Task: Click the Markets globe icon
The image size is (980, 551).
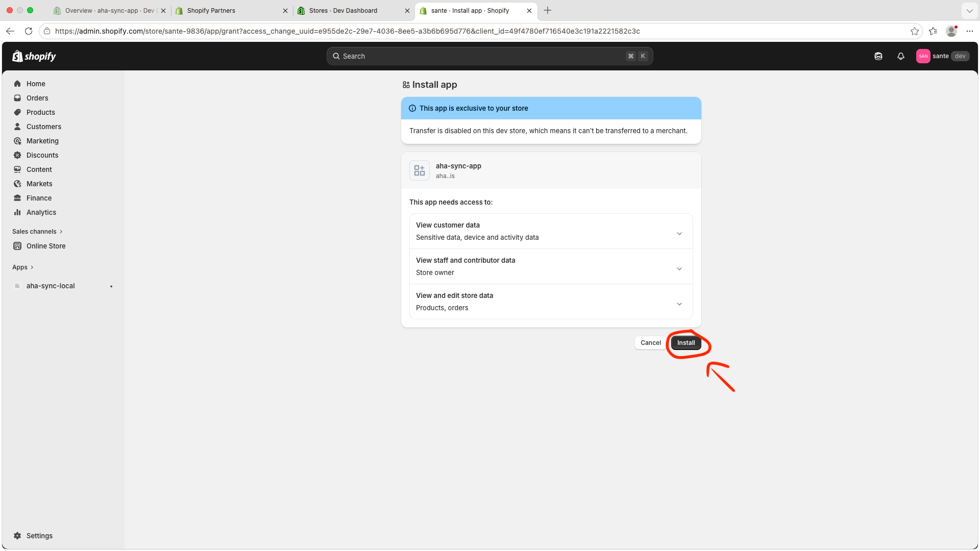Action: click(x=17, y=184)
